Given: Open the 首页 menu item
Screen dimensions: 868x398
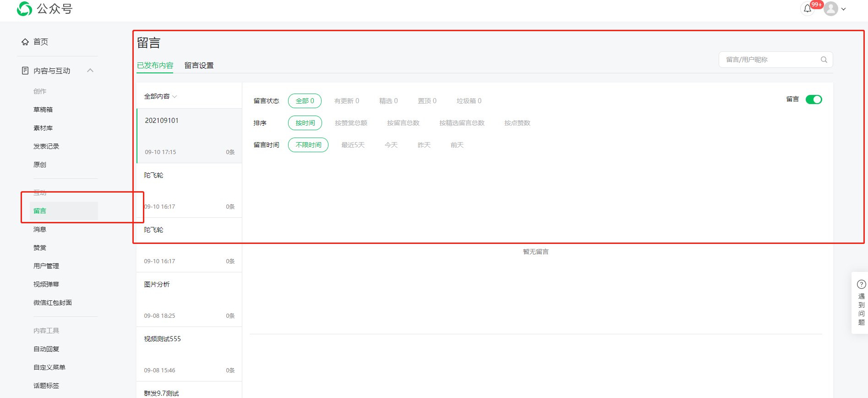Looking at the screenshot, I should (x=41, y=42).
